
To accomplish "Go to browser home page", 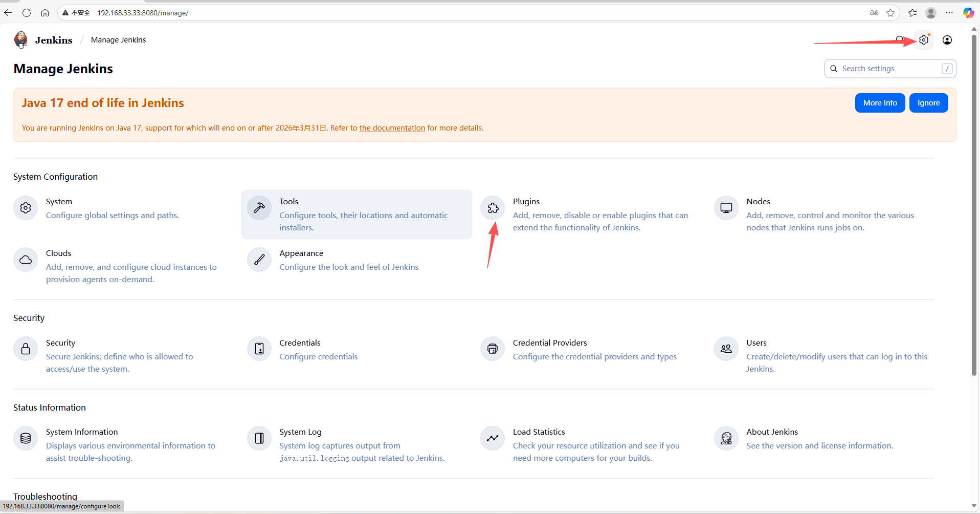I will (x=45, y=13).
